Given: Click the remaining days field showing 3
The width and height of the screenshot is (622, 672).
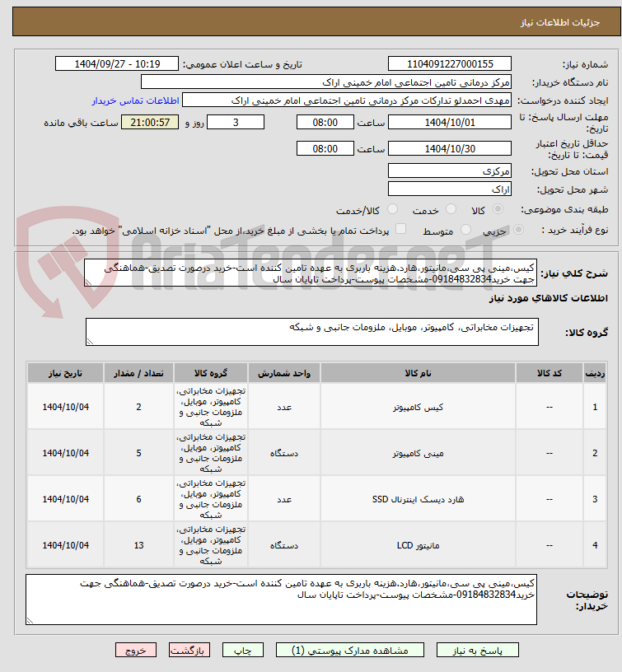Looking at the screenshot, I should [236, 122].
